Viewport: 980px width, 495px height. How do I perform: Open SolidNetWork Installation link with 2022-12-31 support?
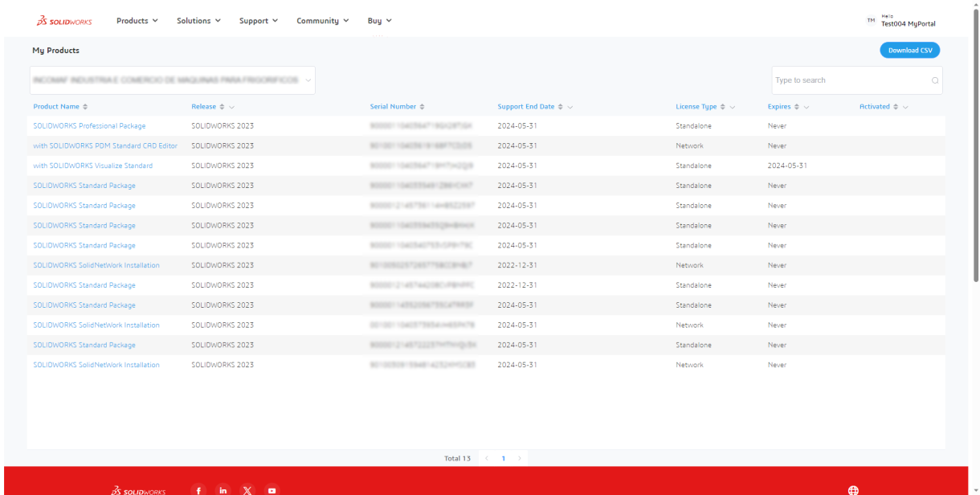coord(96,265)
